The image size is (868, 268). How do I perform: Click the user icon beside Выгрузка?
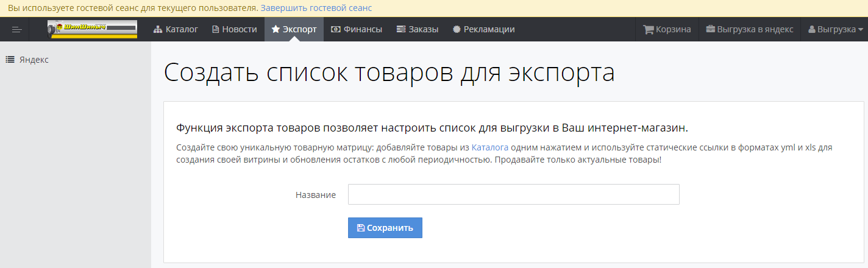(811, 29)
